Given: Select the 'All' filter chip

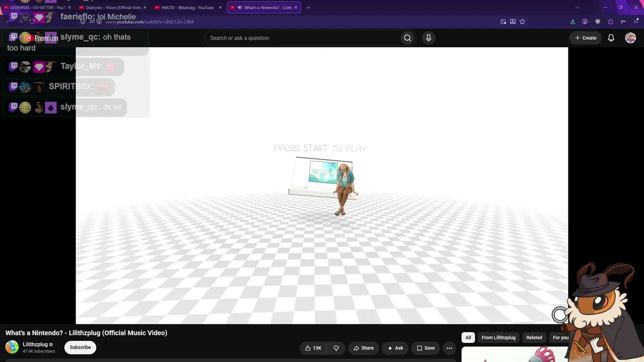Looking at the screenshot, I should click(468, 337).
